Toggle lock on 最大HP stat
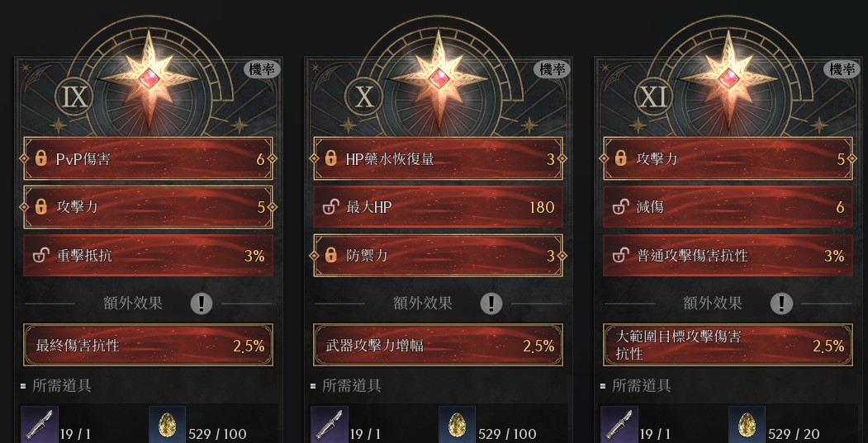Viewport: 868px width, 443px height. [330, 207]
